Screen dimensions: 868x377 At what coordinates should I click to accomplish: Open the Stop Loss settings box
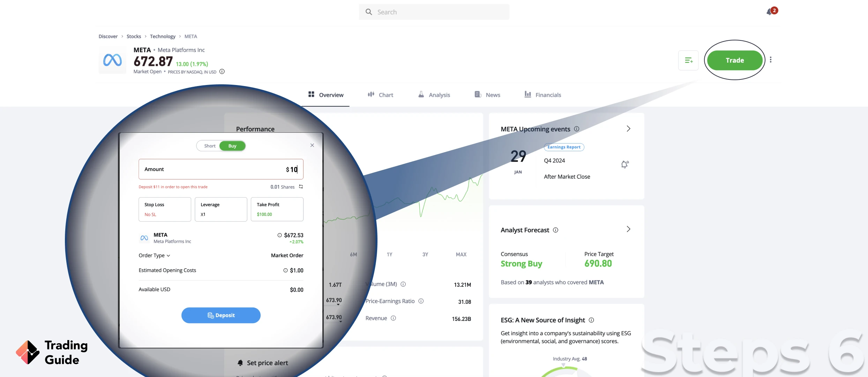(x=165, y=209)
